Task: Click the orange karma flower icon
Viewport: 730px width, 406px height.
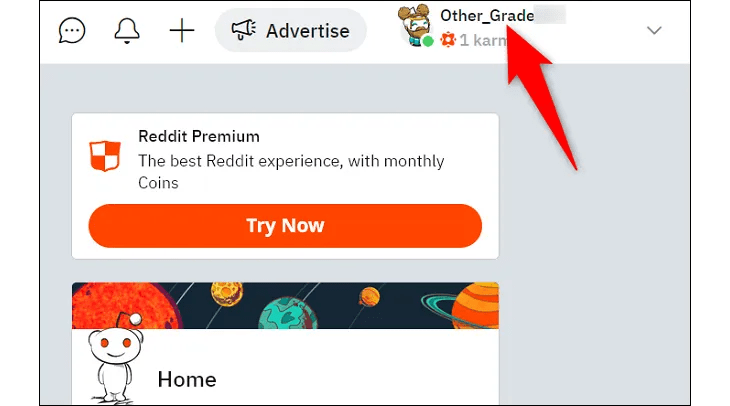Action: pos(448,40)
